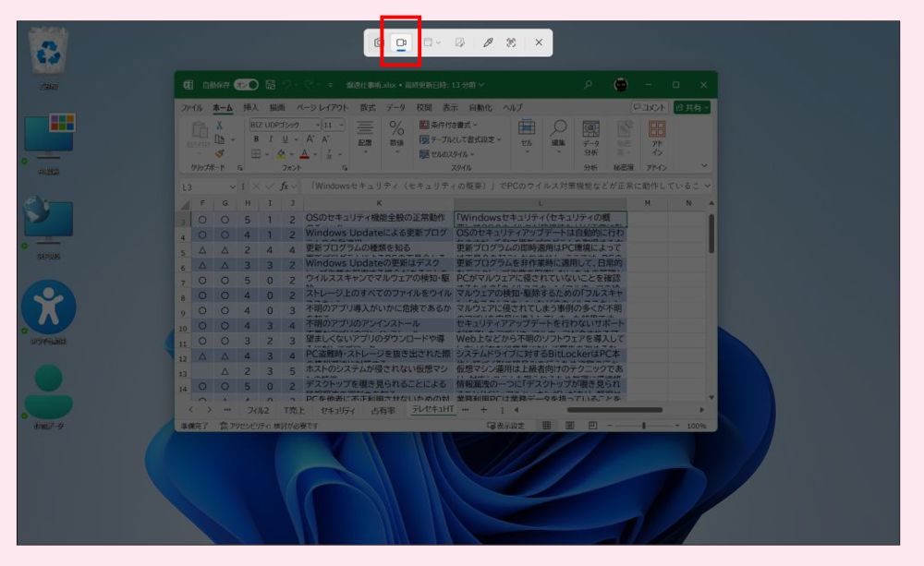This screenshot has height=566, width=924.
Task: Expand the font name combo box
Action: (x=318, y=125)
